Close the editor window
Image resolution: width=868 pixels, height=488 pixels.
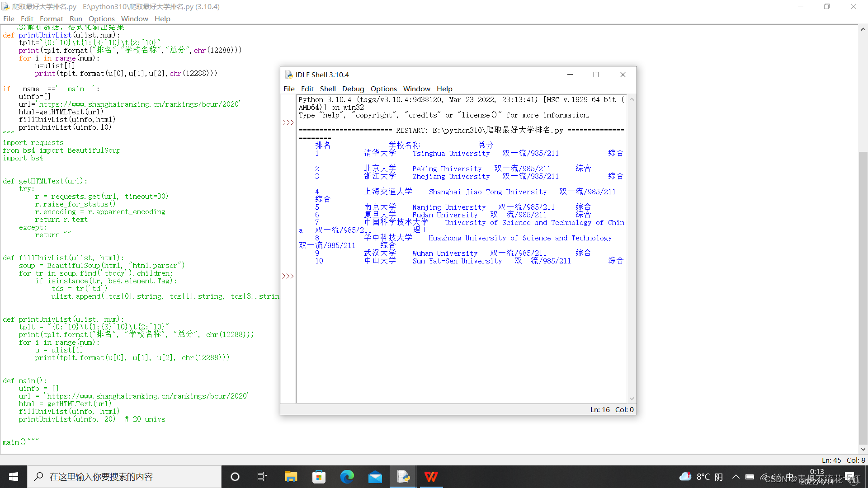click(x=854, y=6)
